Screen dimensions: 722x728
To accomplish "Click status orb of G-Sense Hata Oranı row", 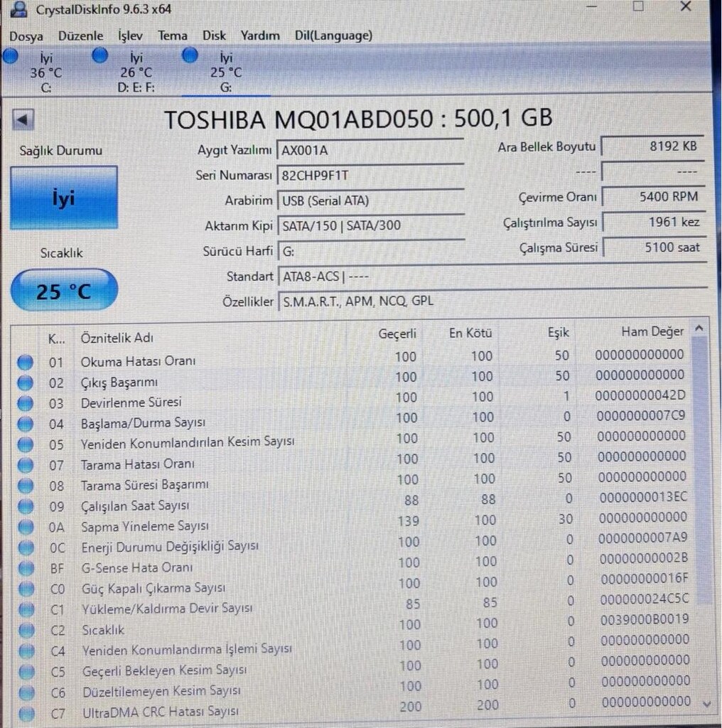I will pos(26,568).
